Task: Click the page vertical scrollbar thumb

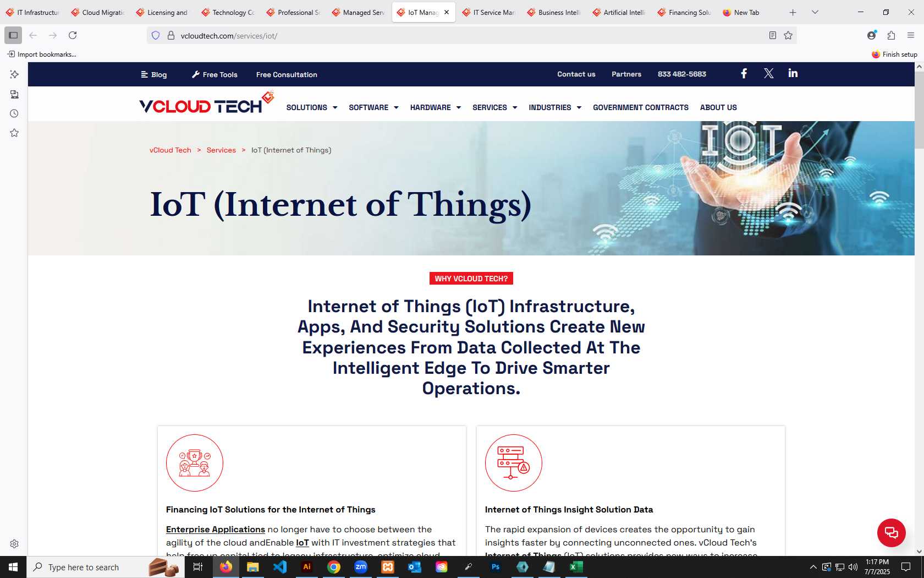Action: [x=919, y=110]
